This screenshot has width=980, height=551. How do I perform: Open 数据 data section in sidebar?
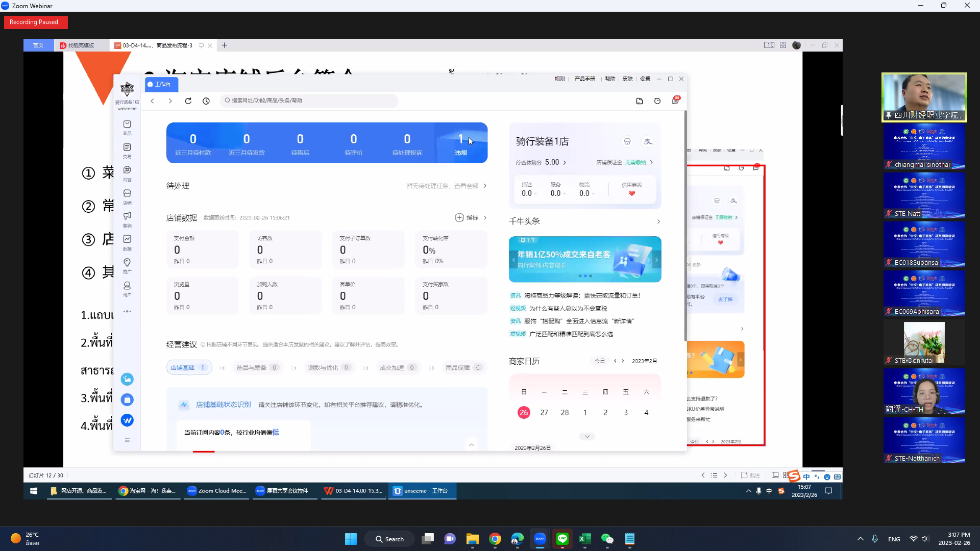(x=127, y=243)
